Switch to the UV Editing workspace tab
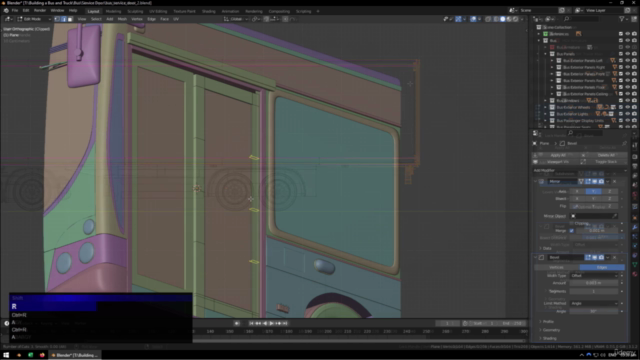 158,11
